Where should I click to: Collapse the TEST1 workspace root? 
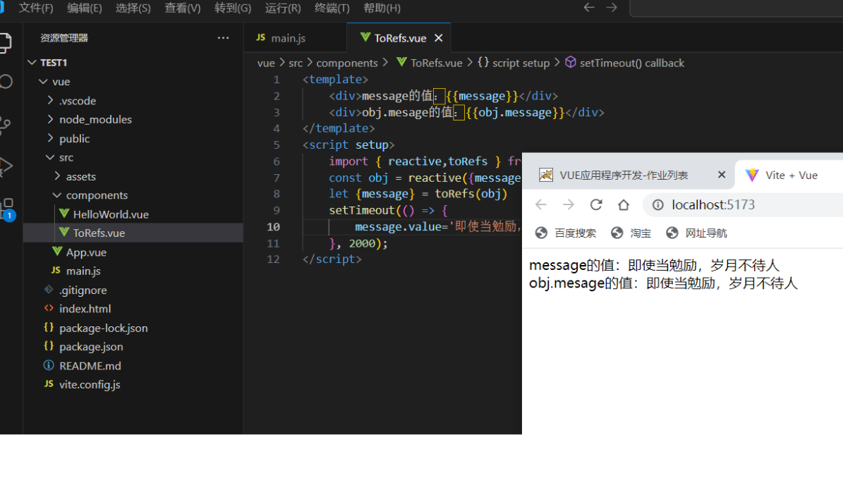tap(32, 63)
